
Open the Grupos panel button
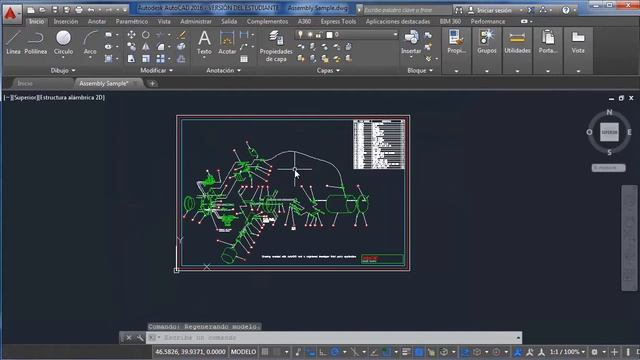487,51
